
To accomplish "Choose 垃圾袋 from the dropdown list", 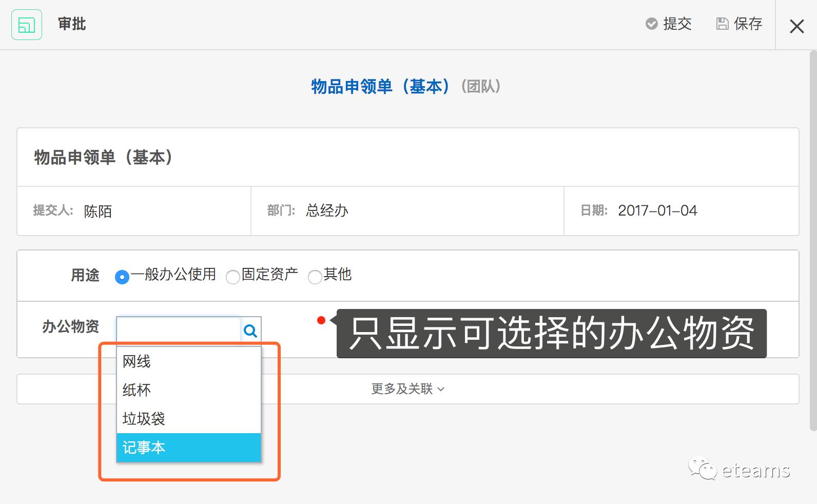I will point(189,419).
